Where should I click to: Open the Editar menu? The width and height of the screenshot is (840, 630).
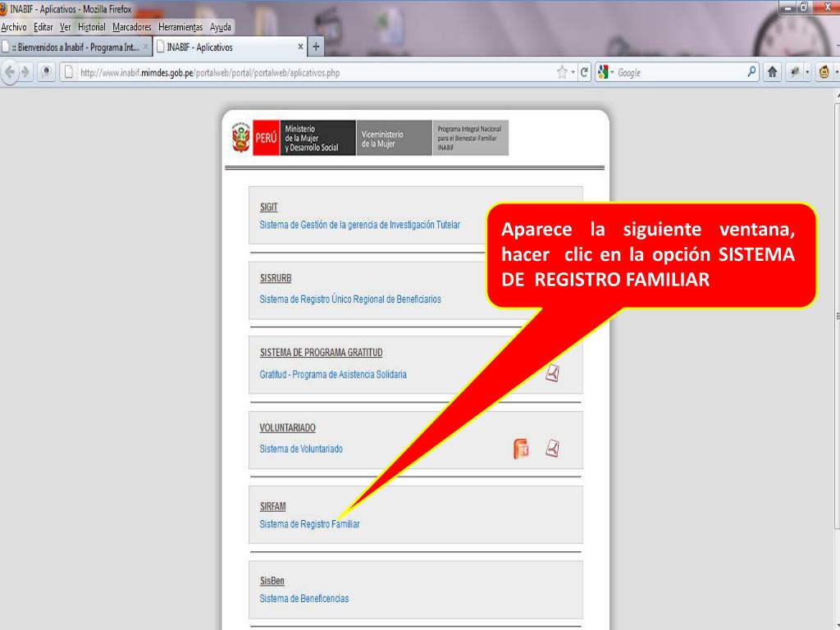[43, 27]
